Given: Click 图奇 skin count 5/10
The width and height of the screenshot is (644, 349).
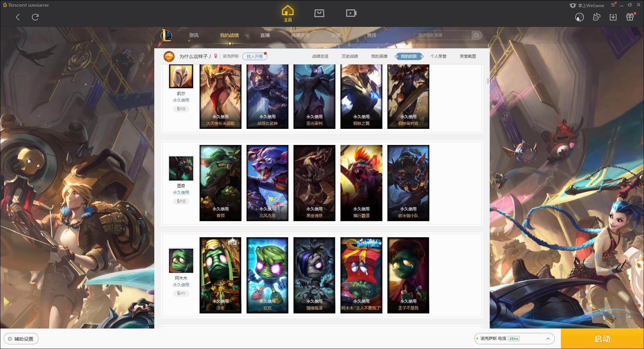Looking at the screenshot, I should pos(181,201).
